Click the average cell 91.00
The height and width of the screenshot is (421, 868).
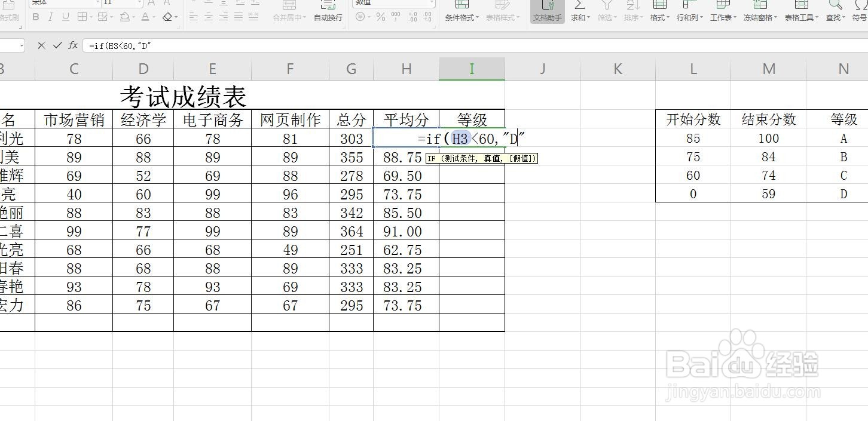tap(406, 231)
